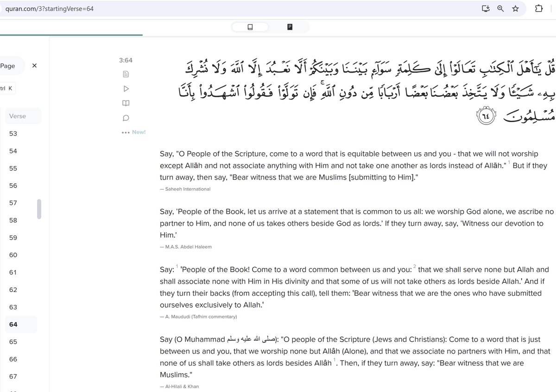Open tafsir notes icon for verse 3:64
Screen dimensions: 556x392
click(126, 74)
